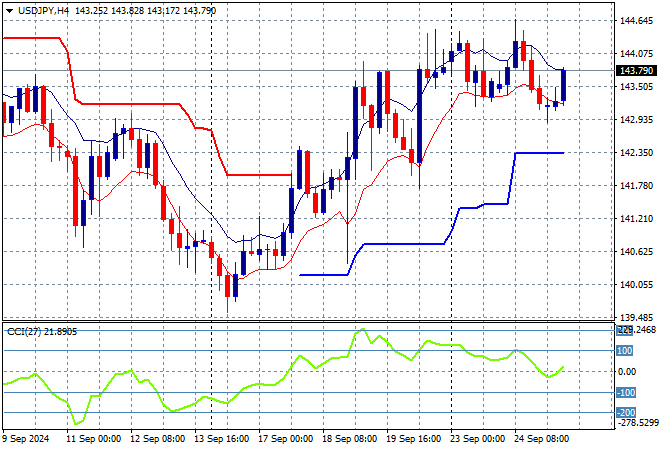Select the 141.210 price axis label
Screen dimensions: 660x450
636,218
